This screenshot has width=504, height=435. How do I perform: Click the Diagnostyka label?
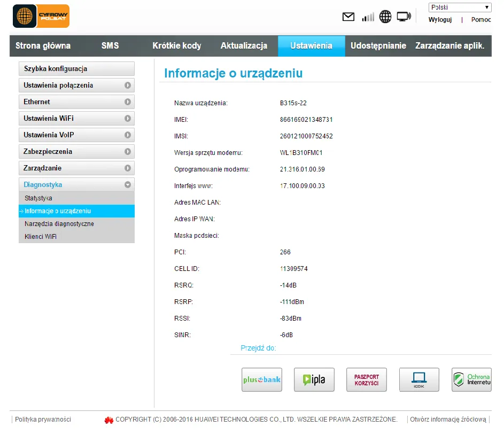43,185
